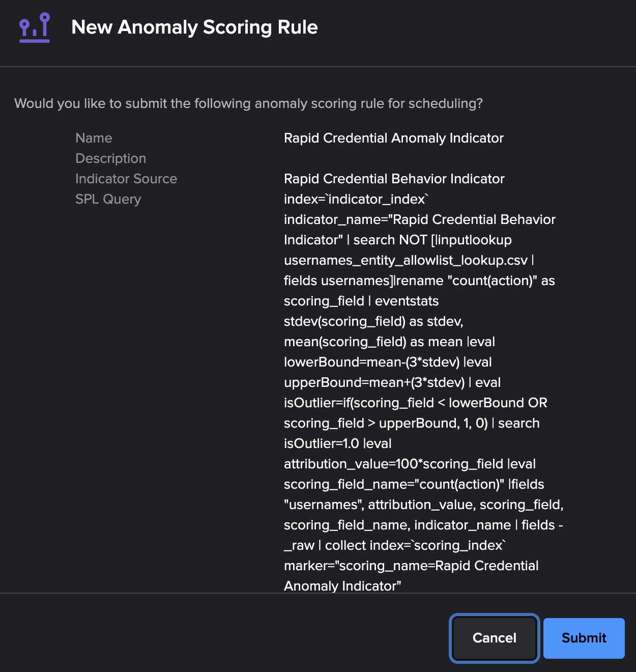Viewport: 636px width, 672px height.
Task: Click the attribution_value=100*scoring_field text
Action: coord(393,464)
